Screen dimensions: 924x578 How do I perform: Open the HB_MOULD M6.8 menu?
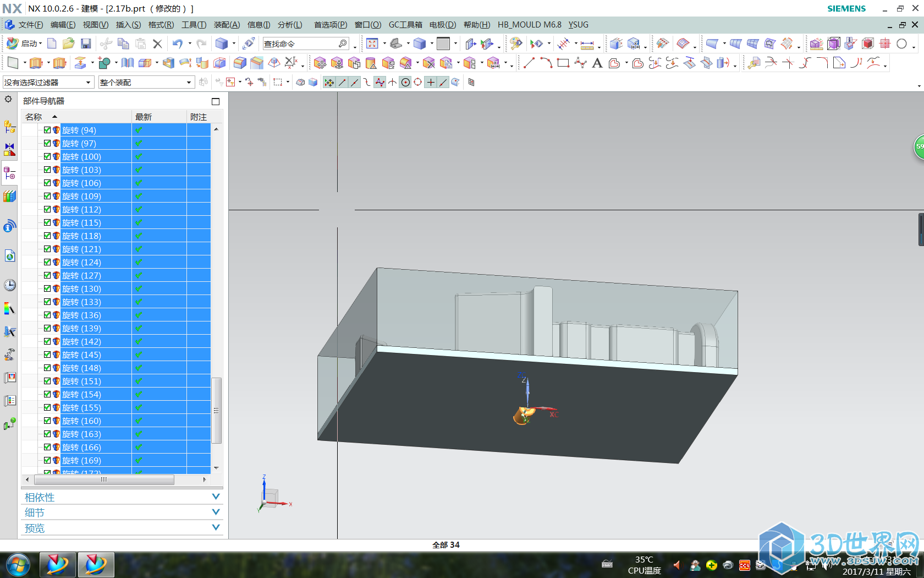coord(530,25)
